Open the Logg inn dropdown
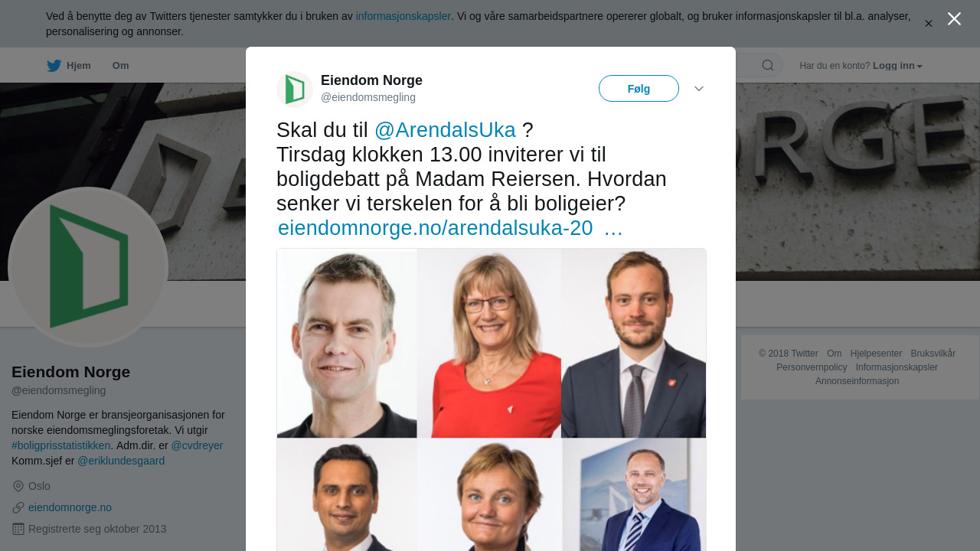This screenshot has width=980, height=551. click(897, 66)
